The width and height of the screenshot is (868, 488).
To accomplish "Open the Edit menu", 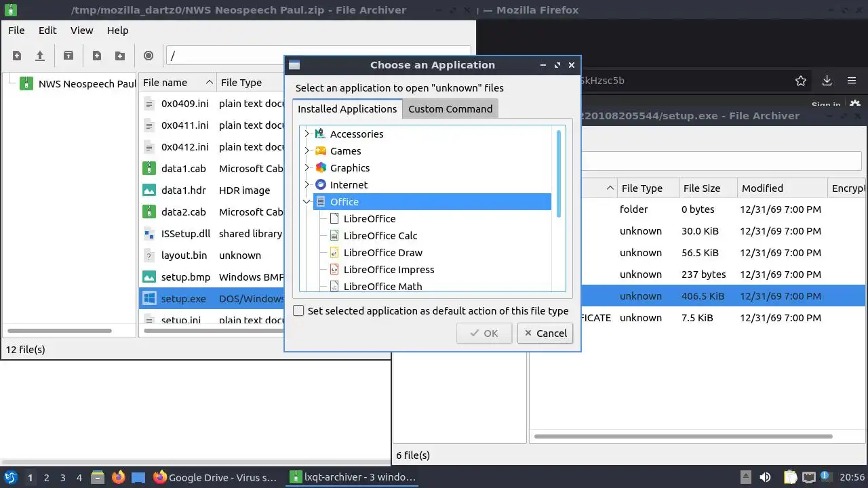I will point(47,30).
